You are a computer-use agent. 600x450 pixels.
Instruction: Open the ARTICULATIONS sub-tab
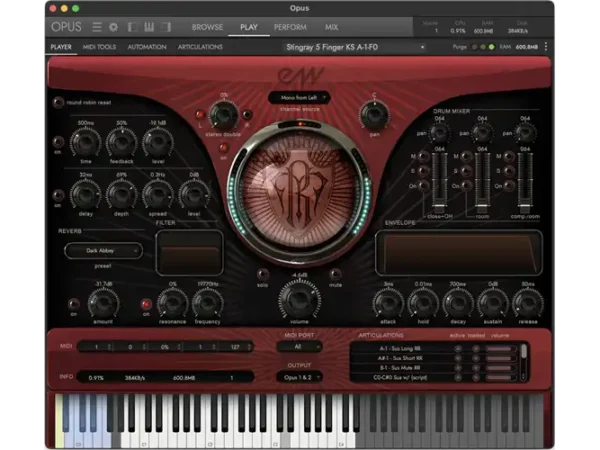click(200, 47)
